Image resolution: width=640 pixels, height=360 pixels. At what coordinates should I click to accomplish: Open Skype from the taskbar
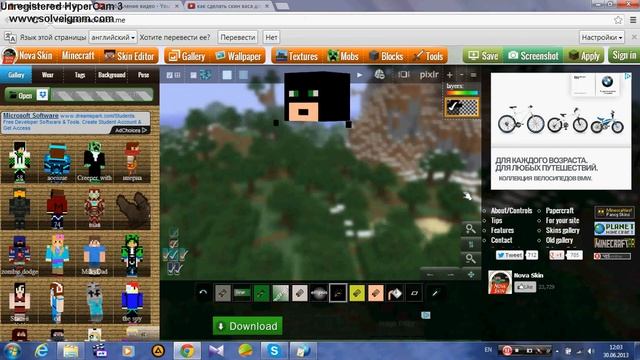coord(274,351)
